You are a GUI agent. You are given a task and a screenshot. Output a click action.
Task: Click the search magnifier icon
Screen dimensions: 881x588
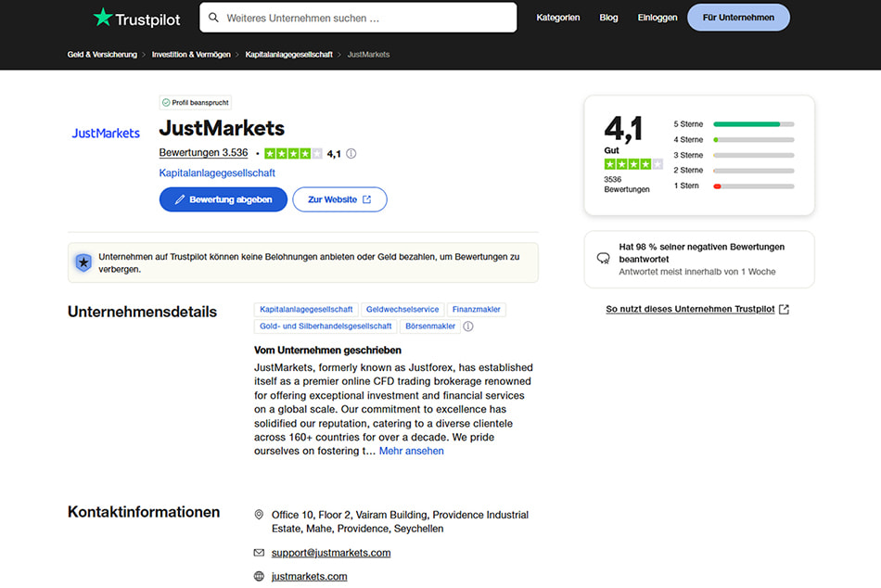pyautogui.click(x=213, y=18)
